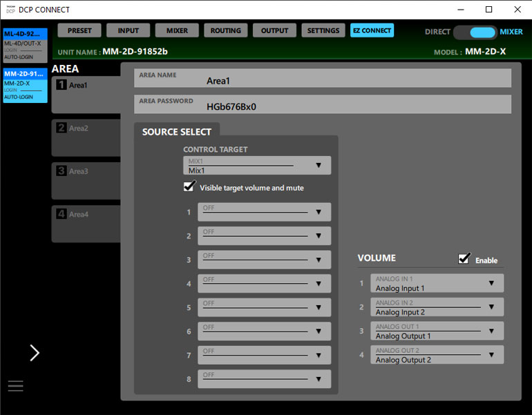Select Area3 number icon
Image resolution: width=532 pixels, height=415 pixels.
click(61, 171)
